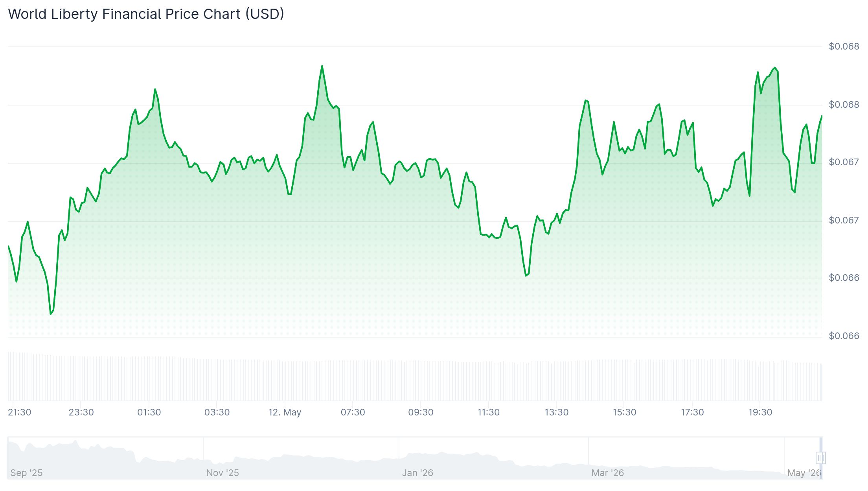Click the 23:30 x-axis time label
Screen dimensions: 868x491
(81, 412)
